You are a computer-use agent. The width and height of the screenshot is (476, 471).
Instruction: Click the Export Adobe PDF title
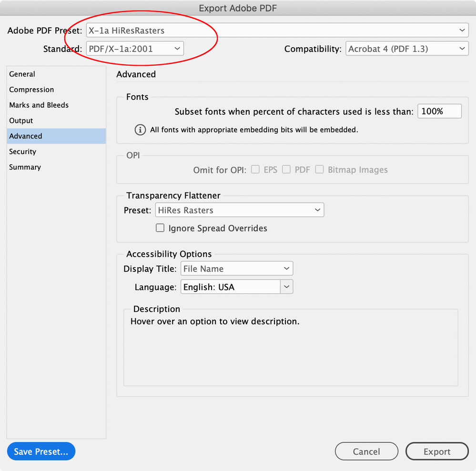pos(238,8)
